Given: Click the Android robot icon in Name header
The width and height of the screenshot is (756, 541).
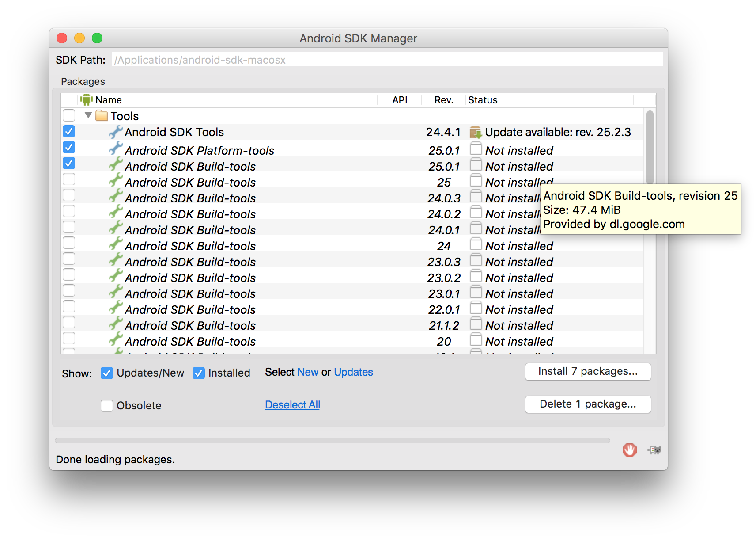Looking at the screenshot, I should (86, 100).
